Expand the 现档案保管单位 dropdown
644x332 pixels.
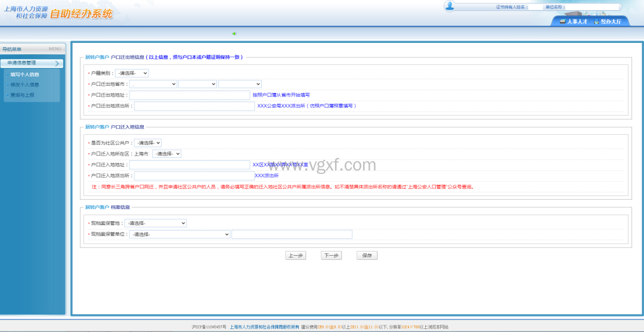179,234
